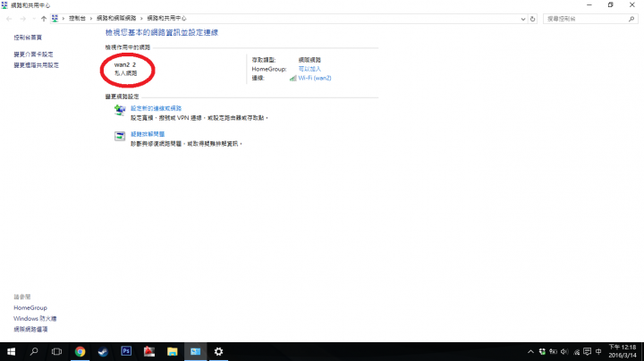Open the Wi-Fi (wan2) connection link
This screenshot has height=361, width=644.
[x=315, y=78]
